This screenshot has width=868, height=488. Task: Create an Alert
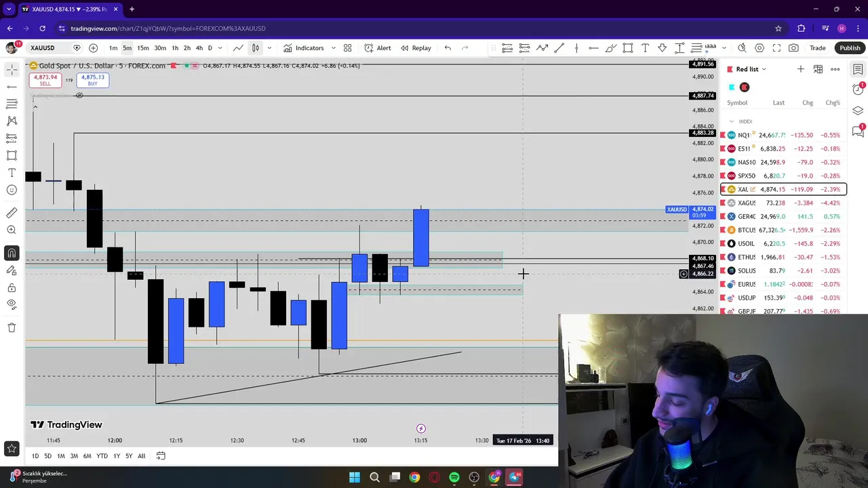click(x=378, y=48)
